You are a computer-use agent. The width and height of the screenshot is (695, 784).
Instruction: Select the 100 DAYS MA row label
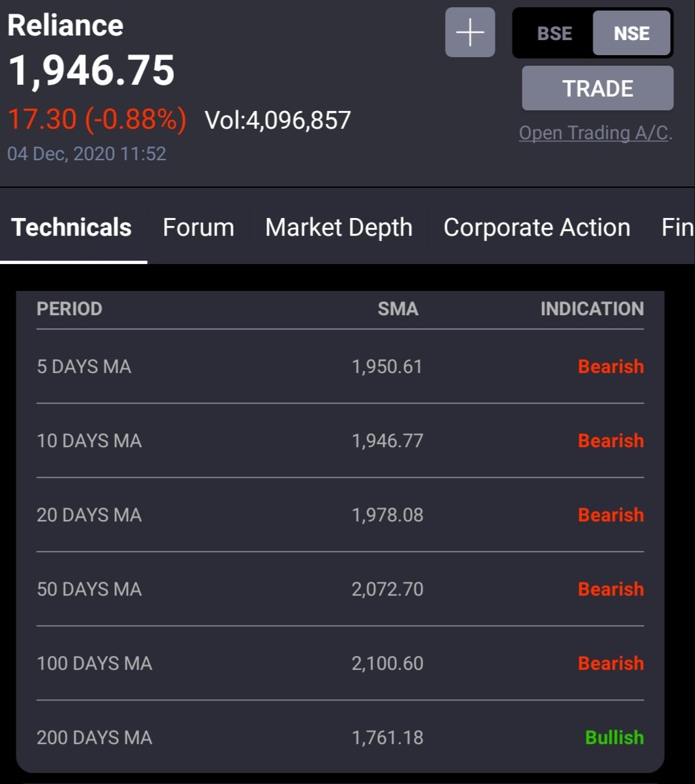(x=95, y=663)
